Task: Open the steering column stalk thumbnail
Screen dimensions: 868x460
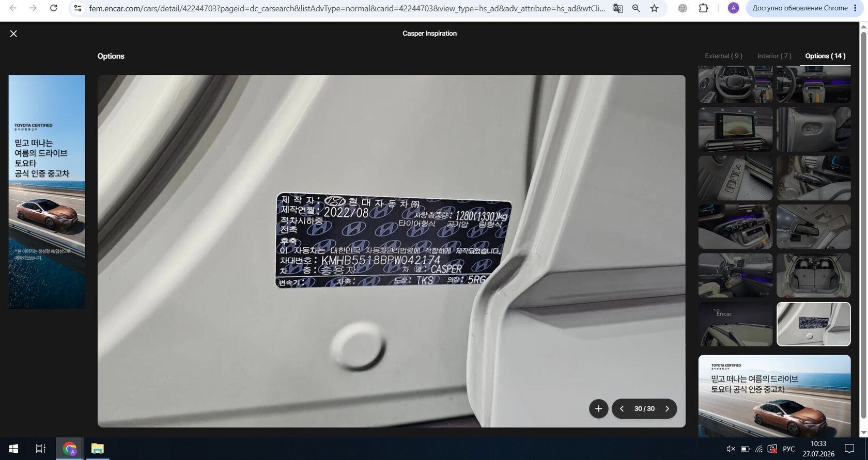Action: point(813,178)
